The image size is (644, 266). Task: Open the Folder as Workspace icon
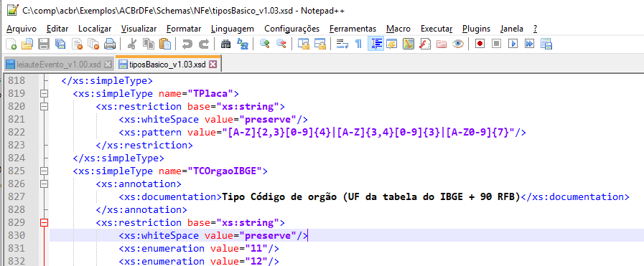(x=442, y=44)
